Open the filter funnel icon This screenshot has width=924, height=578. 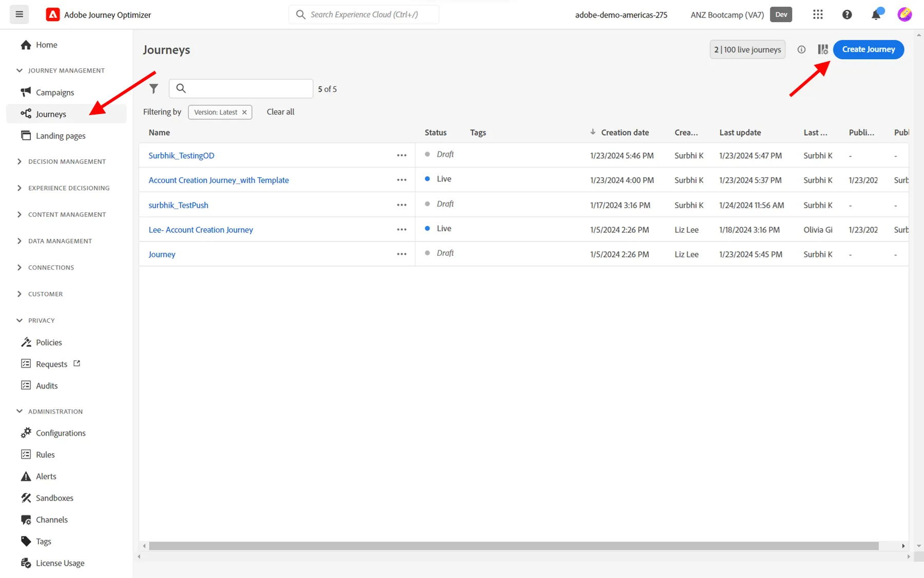(x=153, y=88)
